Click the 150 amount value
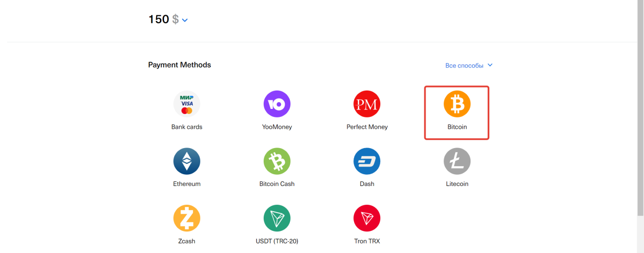The image size is (644, 253). pyautogui.click(x=159, y=19)
